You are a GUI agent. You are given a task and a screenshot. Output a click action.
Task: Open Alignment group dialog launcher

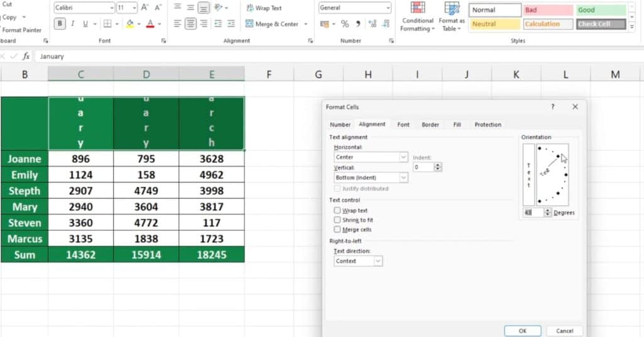[311, 41]
